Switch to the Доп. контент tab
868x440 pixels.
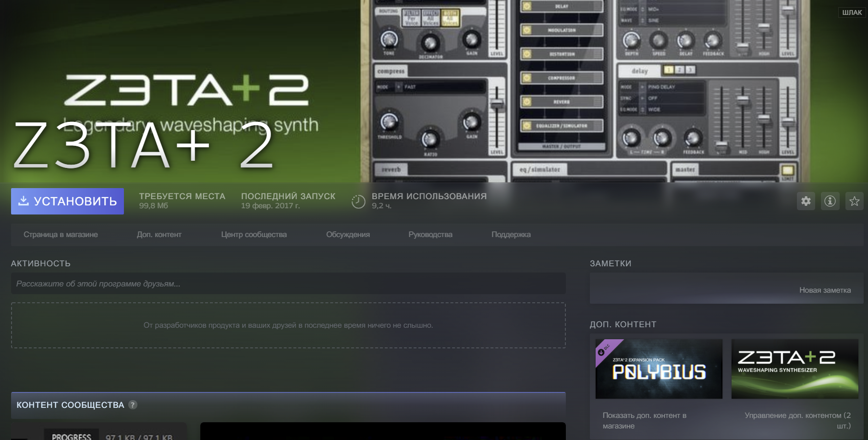click(x=159, y=235)
